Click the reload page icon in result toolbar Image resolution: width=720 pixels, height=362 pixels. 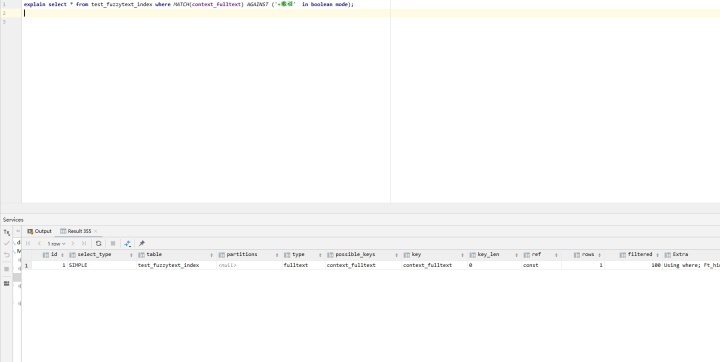[98, 243]
